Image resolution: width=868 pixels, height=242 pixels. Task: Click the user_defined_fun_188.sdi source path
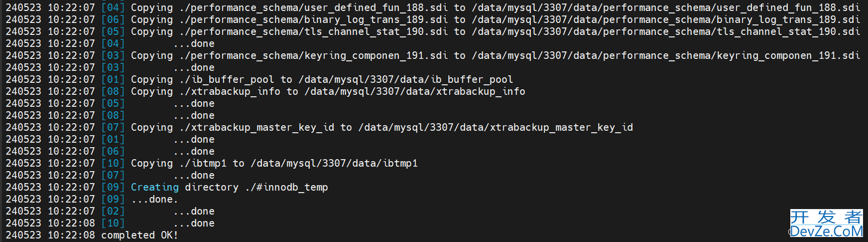click(313, 7)
